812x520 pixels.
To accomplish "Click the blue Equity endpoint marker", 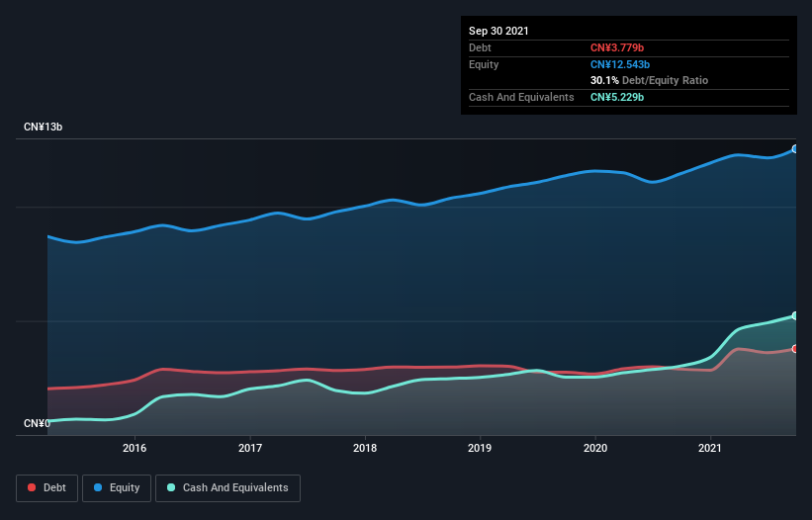I will coord(795,149).
